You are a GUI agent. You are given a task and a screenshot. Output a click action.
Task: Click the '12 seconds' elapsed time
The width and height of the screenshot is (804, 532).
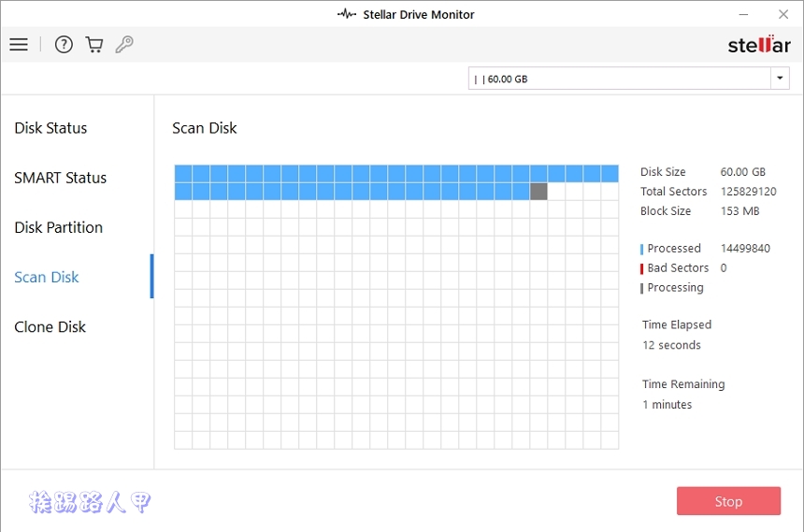671,345
